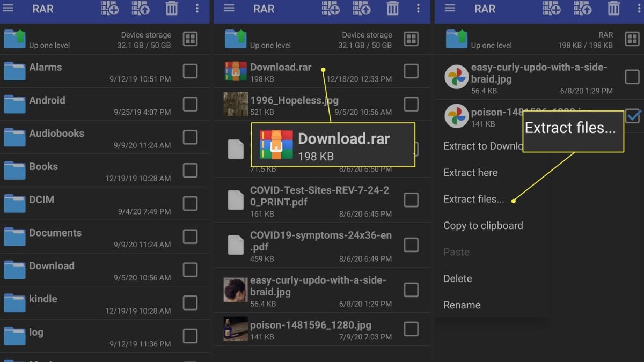Tap add-to-archive icon on the folder-list screen
This screenshot has height=362, width=644.
point(109,8)
